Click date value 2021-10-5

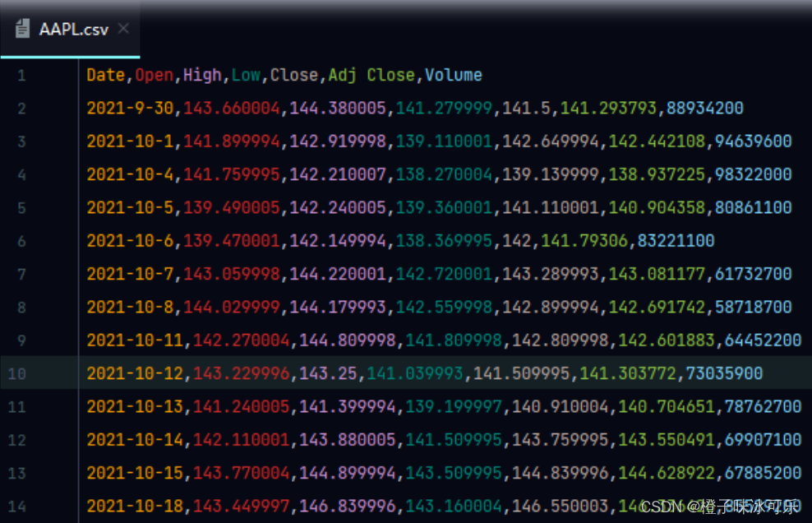[130, 208]
